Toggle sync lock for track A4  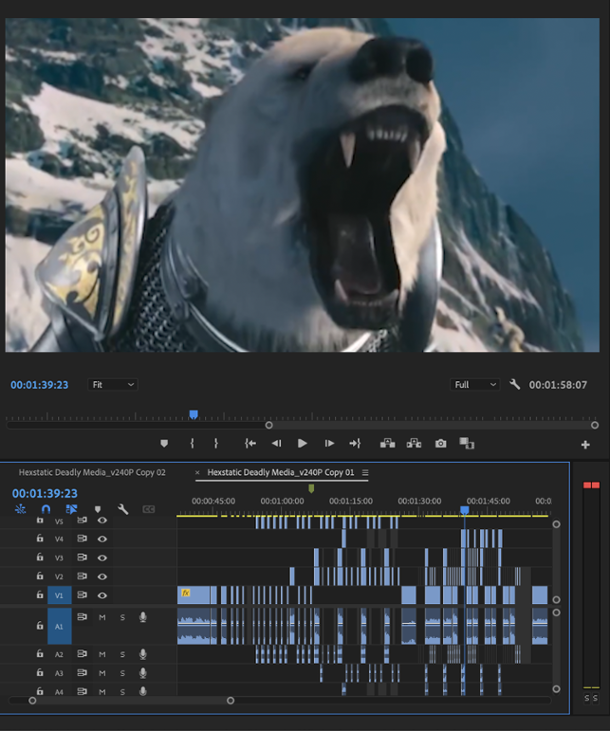82,691
